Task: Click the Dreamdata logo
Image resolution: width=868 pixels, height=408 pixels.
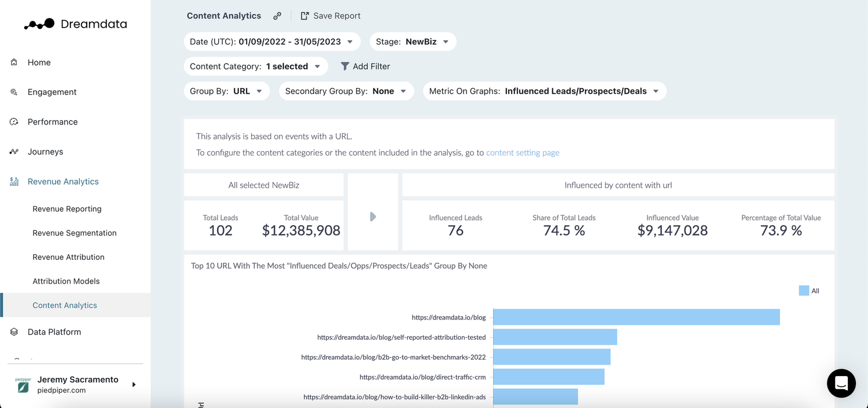Action: pyautogui.click(x=75, y=24)
